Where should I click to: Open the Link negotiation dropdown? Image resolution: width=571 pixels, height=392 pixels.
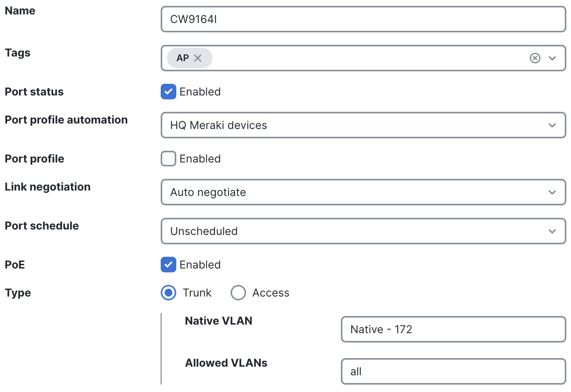point(363,192)
